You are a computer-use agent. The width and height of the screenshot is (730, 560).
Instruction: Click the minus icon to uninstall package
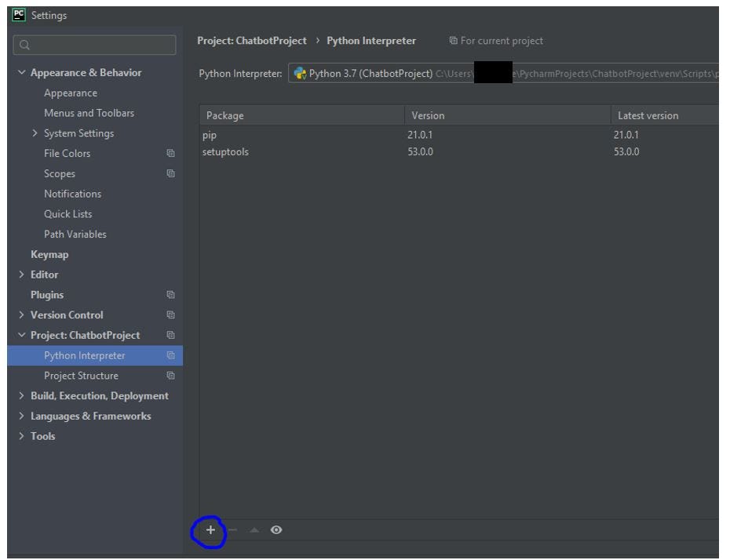232,529
